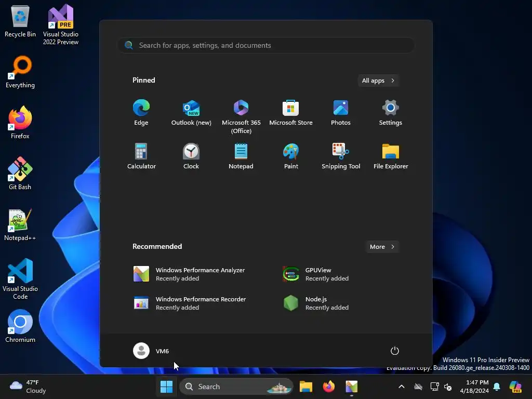Select the Git Bash desktop shortcut
This screenshot has width=532, height=399.
point(20,174)
